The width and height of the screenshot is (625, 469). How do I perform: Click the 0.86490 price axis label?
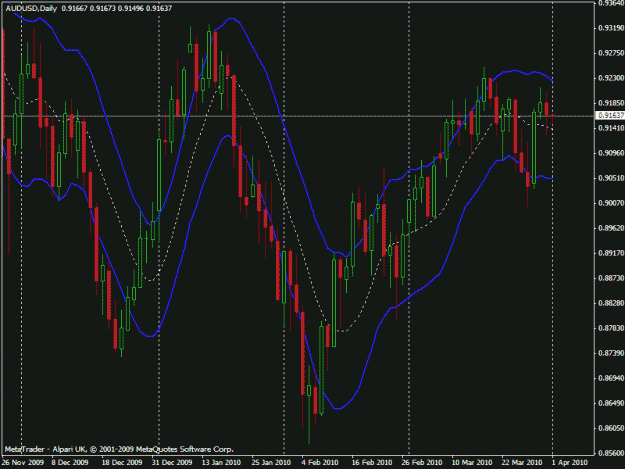coord(611,403)
